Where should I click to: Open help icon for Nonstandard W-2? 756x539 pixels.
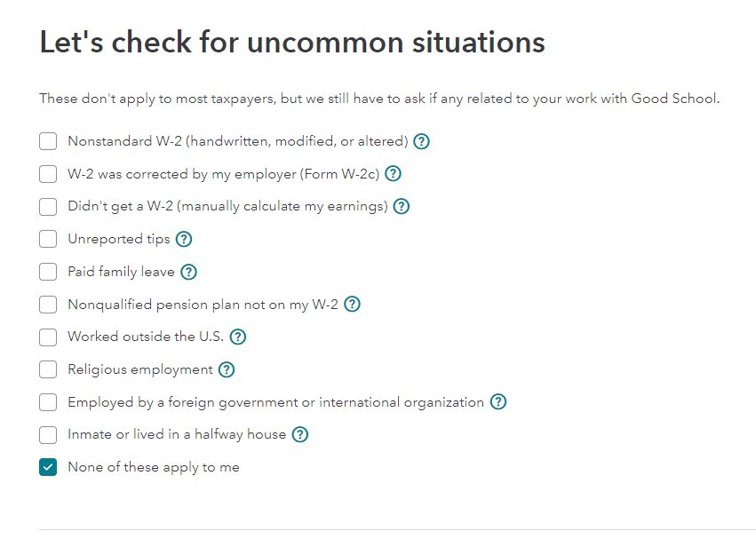(x=422, y=141)
